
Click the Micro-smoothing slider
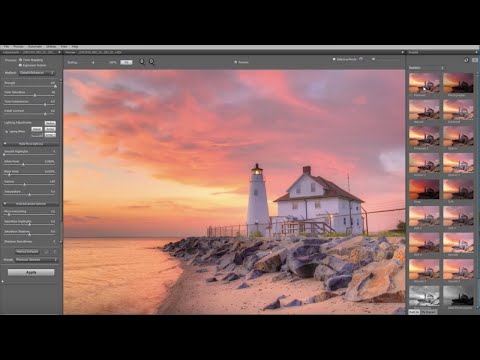(30, 215)
